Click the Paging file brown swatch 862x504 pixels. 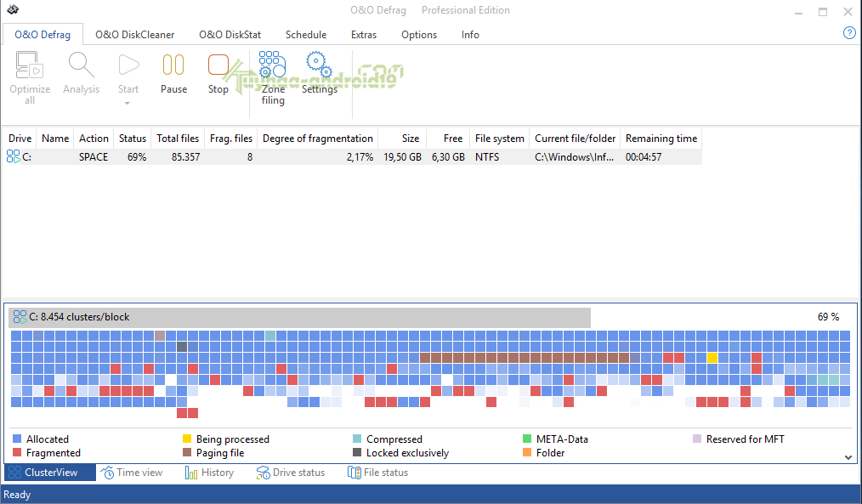(187, 452)
